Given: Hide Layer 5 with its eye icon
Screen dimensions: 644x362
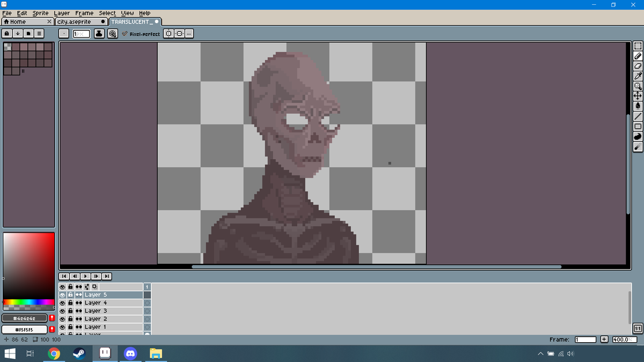Looking at the screenshot, I should tap(62, 295).
